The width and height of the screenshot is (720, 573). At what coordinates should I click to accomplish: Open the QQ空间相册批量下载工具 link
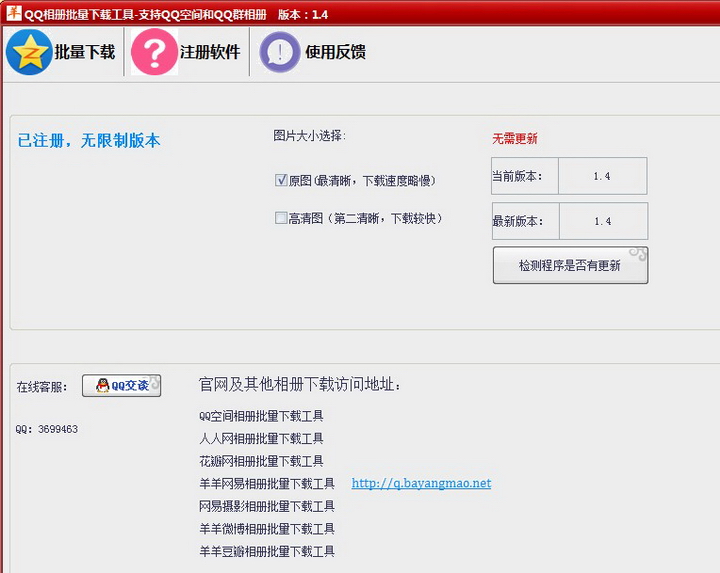261,416
